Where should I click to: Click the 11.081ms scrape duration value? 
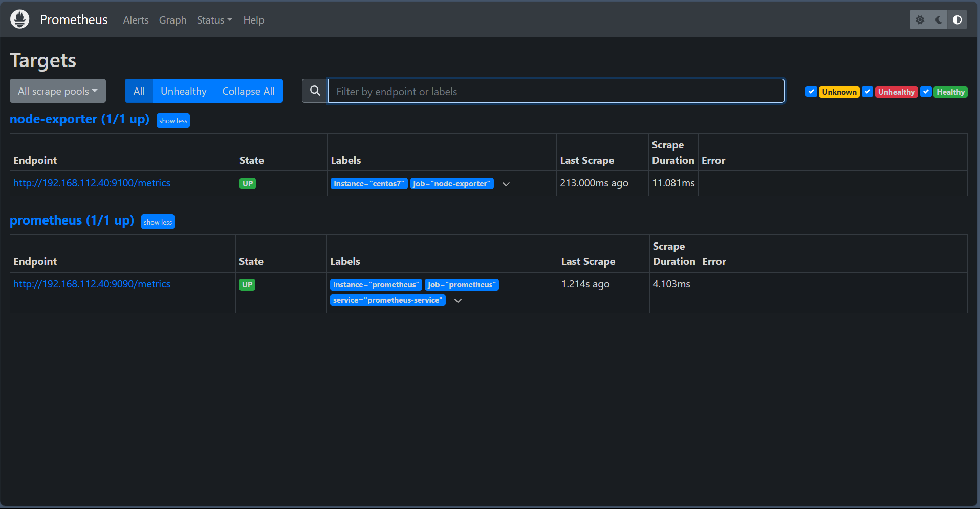[x=673, y=183]
